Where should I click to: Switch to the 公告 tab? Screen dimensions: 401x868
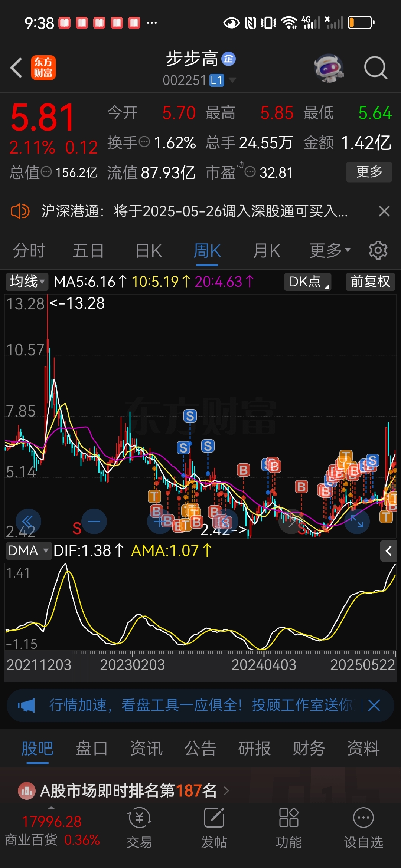(x=200, y=749)
